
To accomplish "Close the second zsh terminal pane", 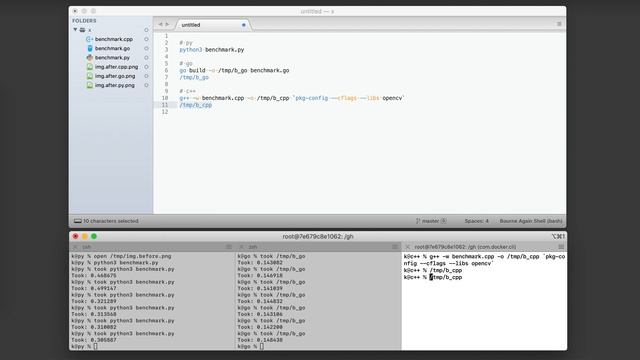I will (241, 247).
